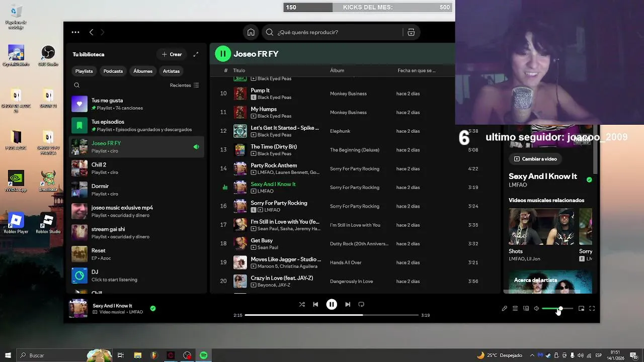Play the track Pump It

coord(260,90)
